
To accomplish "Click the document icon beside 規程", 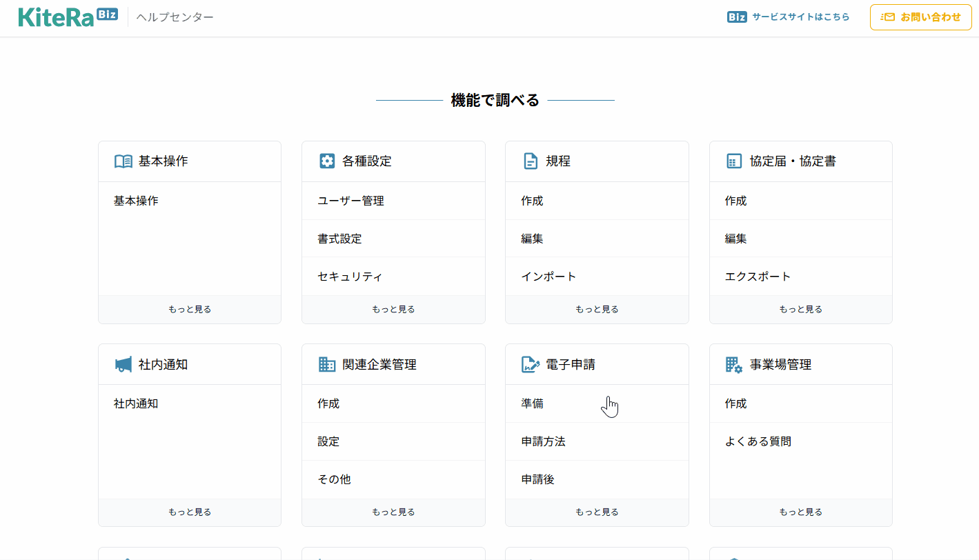I will point(530,161).
